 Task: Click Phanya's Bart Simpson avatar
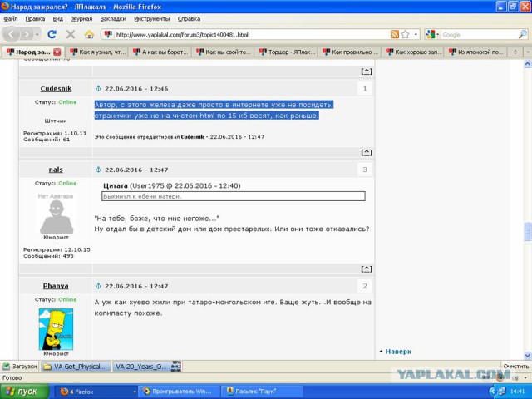pyautogui.click(x=56, y=329)
